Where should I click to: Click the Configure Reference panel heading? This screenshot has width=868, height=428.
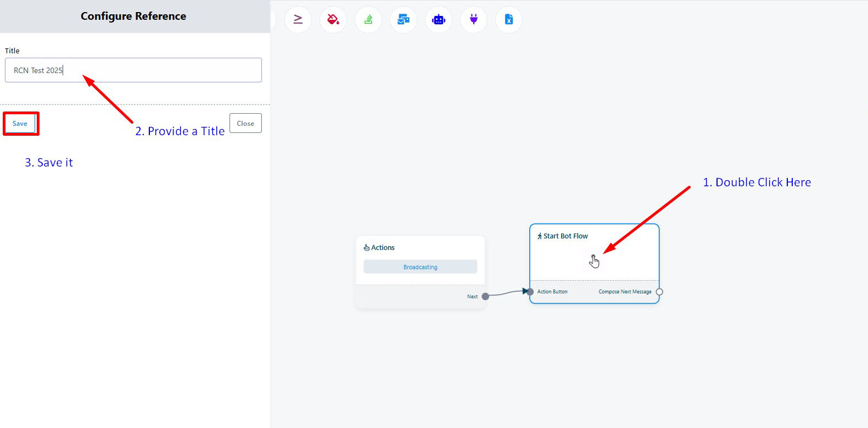[x=133, y=16]
